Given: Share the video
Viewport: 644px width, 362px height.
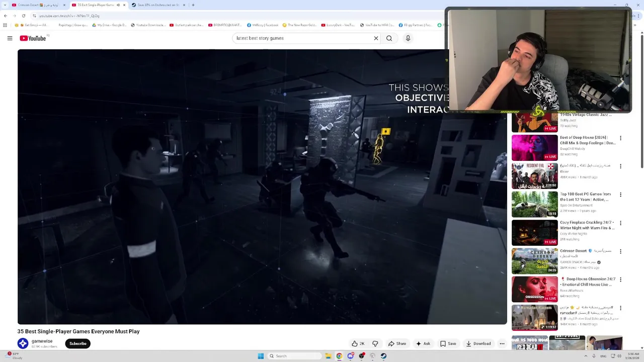Looking at the screenshot, I should click(x=397, y=344).
